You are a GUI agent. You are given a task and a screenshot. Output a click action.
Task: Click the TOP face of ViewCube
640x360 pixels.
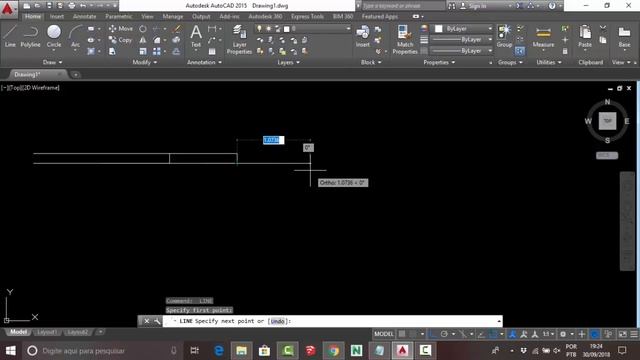tap(607, 121)
